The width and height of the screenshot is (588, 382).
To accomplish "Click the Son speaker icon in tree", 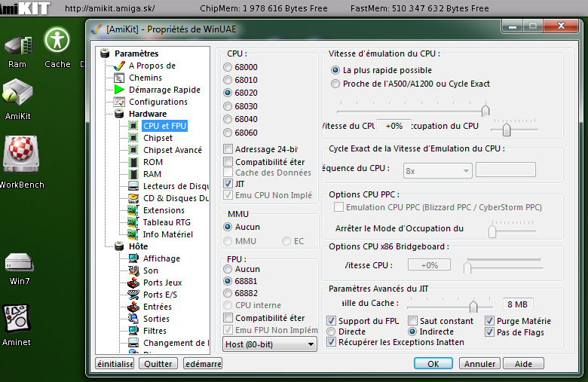I will point(133,270).
